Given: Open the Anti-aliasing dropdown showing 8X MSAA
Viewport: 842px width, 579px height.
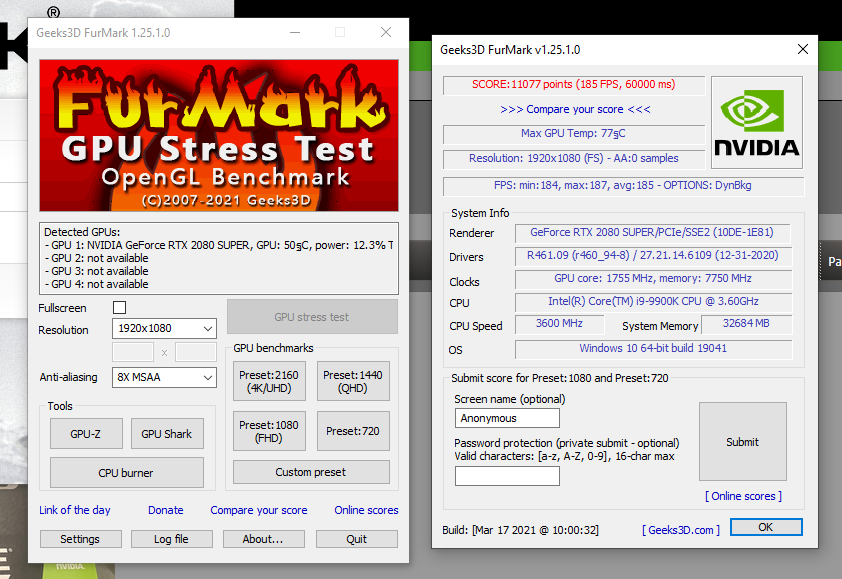Looking at the screenshot, I should click(164, 377).
